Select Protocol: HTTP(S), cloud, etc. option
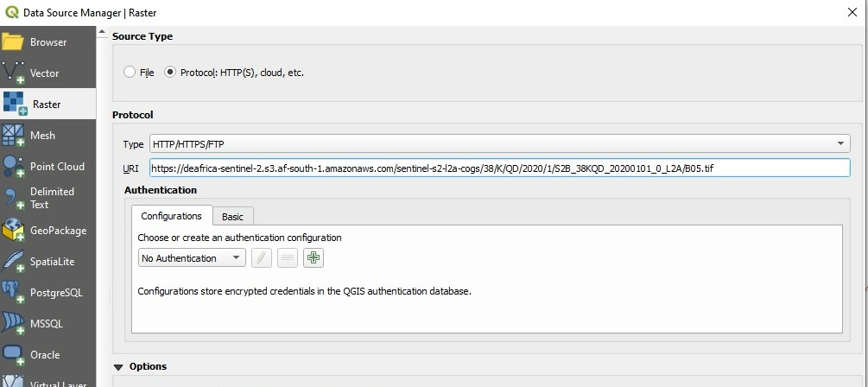 [x=170, y=73]
